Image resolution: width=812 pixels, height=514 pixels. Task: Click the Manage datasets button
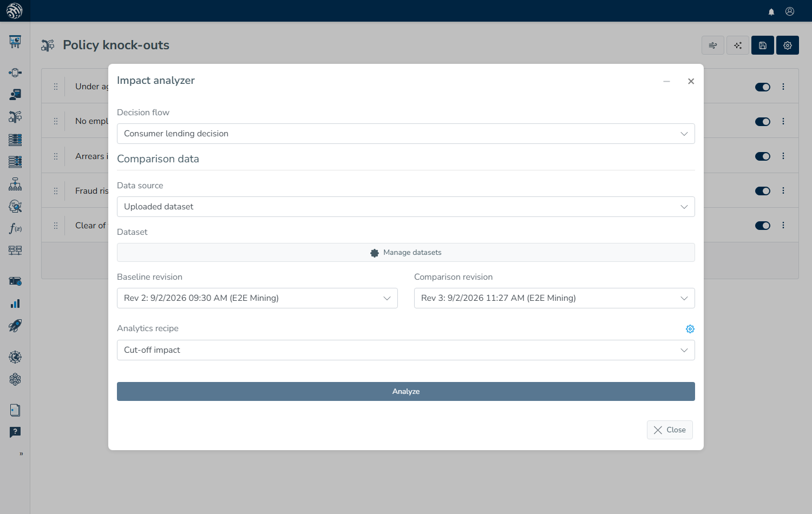coord(406,253)
